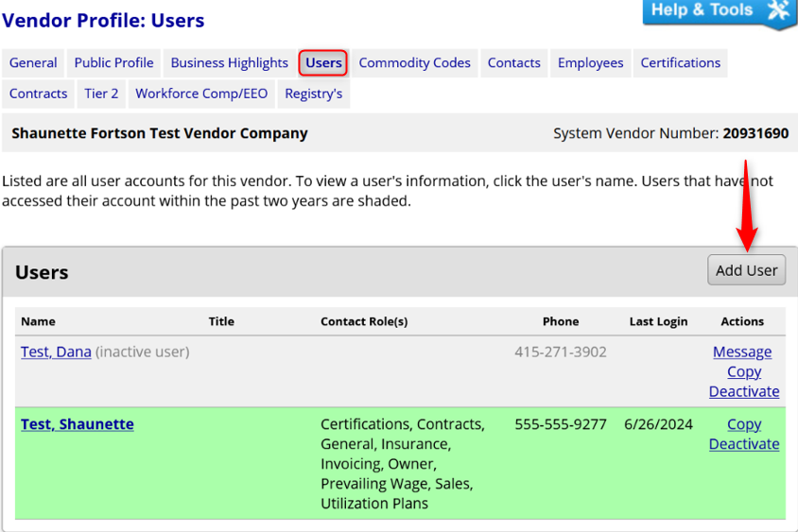Screen dimensions: 798x532
Task: Select the Contracts tab
Action: tap(38, 94)
